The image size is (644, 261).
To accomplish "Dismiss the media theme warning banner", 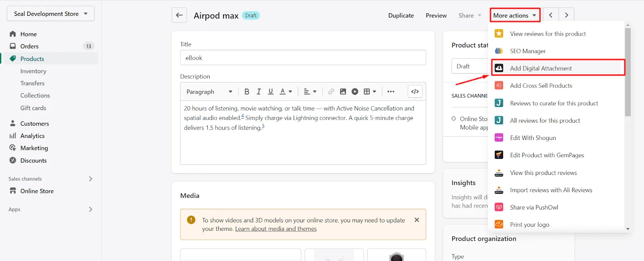I will [x=417, y=220].
